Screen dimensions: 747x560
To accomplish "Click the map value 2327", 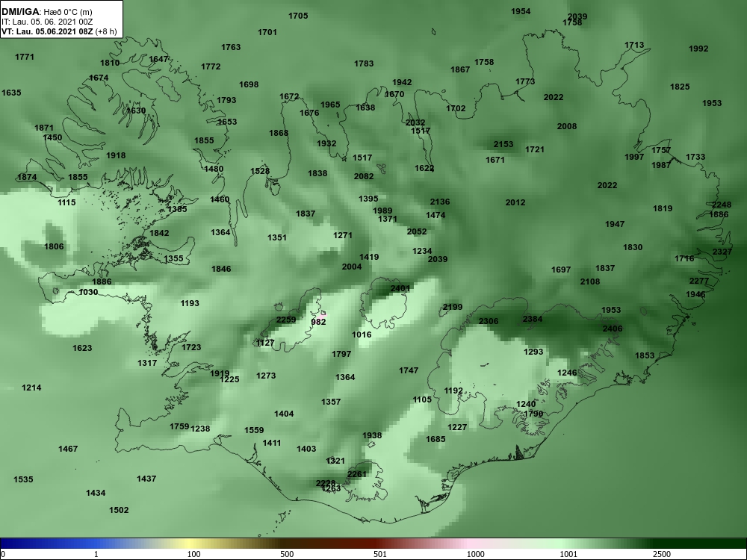I will click(722, 252).
